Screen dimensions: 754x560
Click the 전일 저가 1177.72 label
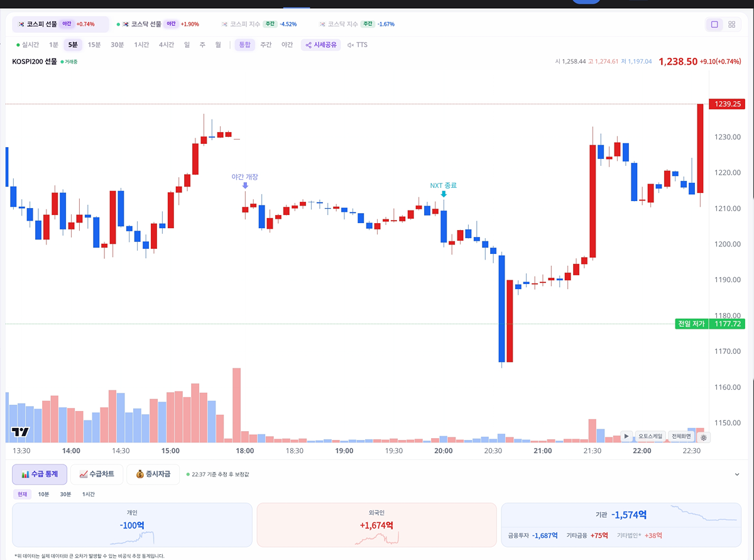pyautogui.click(x=709, y=324)
